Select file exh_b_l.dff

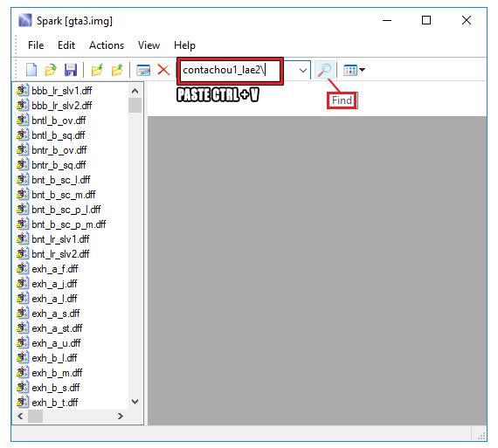54,358
